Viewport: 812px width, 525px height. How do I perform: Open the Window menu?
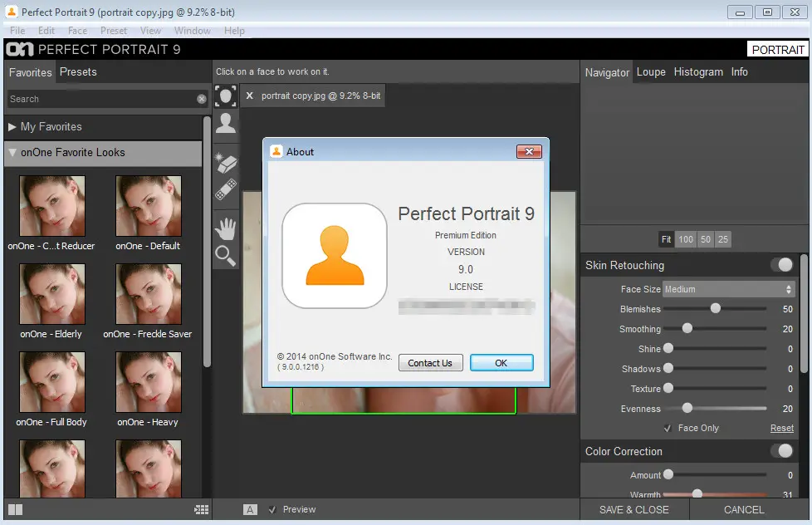tap(192, 31)
